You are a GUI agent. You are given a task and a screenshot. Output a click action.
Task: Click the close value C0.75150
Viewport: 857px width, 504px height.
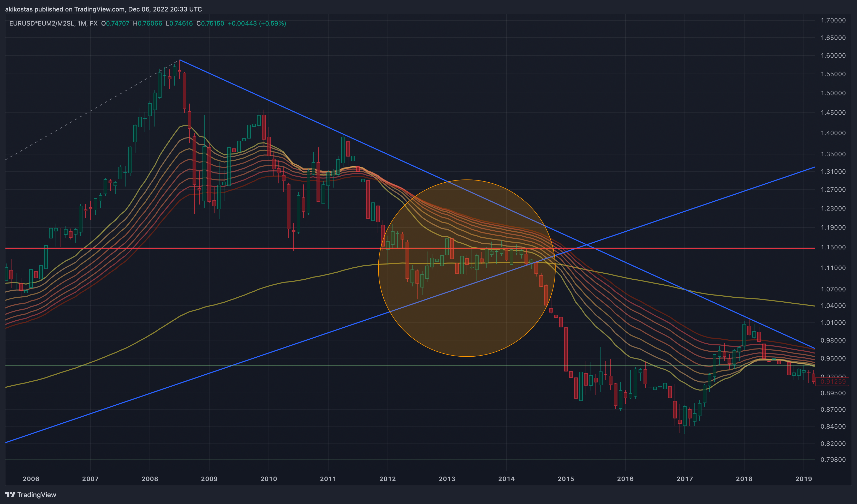(x=210, y=23)
